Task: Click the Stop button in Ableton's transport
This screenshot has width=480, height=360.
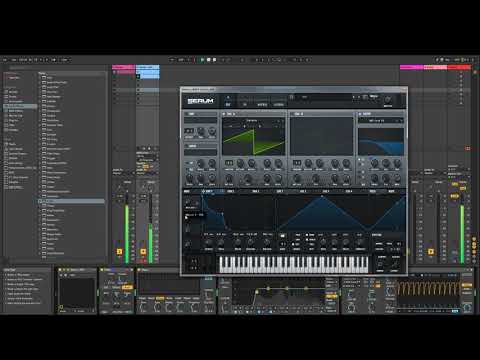Action: pos(208,60)
